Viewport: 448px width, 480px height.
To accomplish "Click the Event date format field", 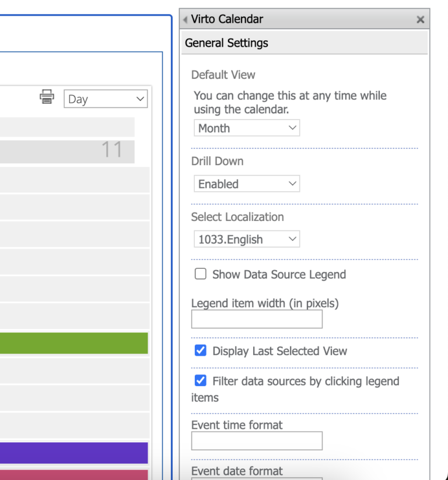I will (x=257, y=477).
